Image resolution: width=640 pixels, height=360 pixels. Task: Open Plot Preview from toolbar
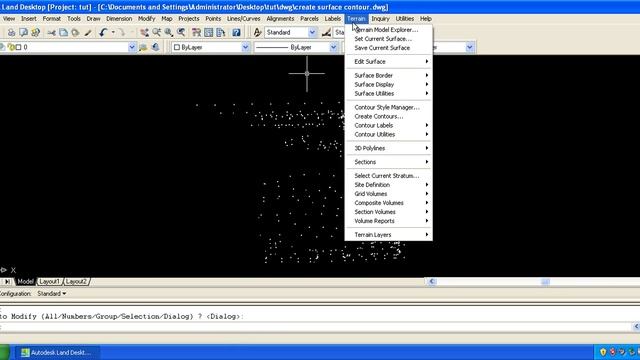[x=23, y=33]
